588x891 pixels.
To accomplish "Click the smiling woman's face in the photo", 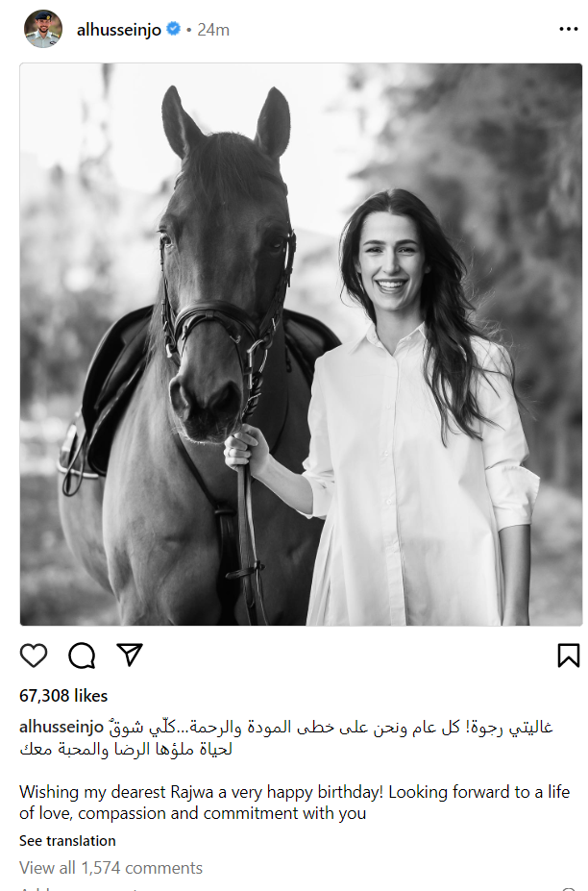I will pos(391,258).
